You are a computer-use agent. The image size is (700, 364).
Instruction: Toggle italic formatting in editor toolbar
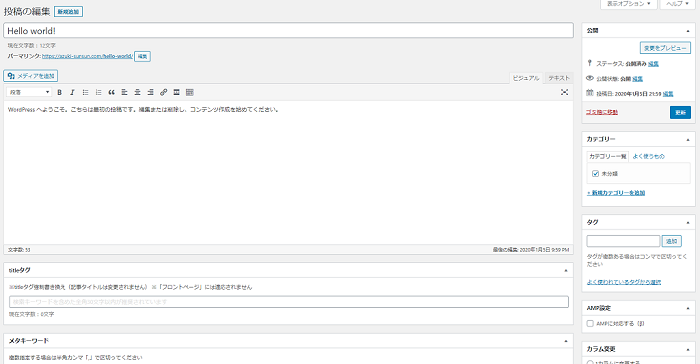click(72, 92)
